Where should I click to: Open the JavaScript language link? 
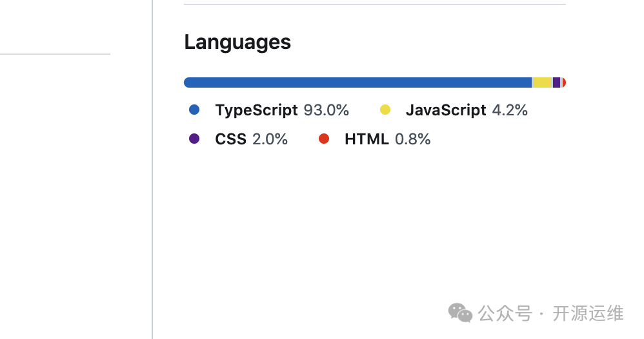pyautogui.click(x=445, y=110)
